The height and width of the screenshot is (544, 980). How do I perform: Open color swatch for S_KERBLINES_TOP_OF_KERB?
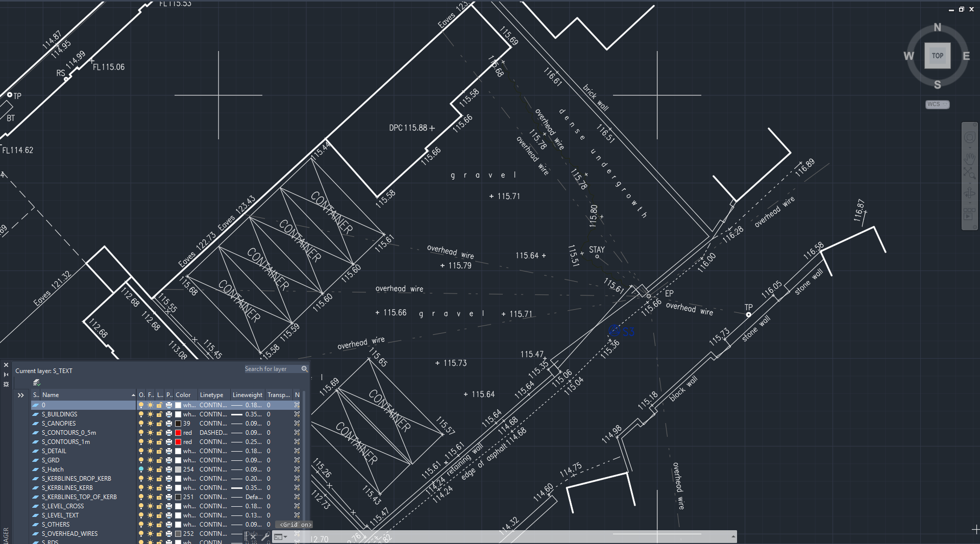tap(178, 497)
